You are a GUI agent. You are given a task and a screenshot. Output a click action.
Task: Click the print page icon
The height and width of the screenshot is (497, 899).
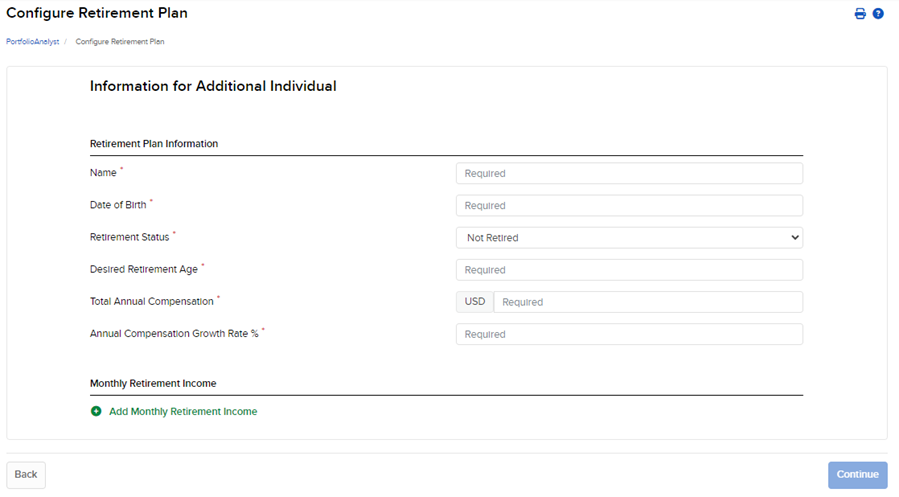click(859, 14)
